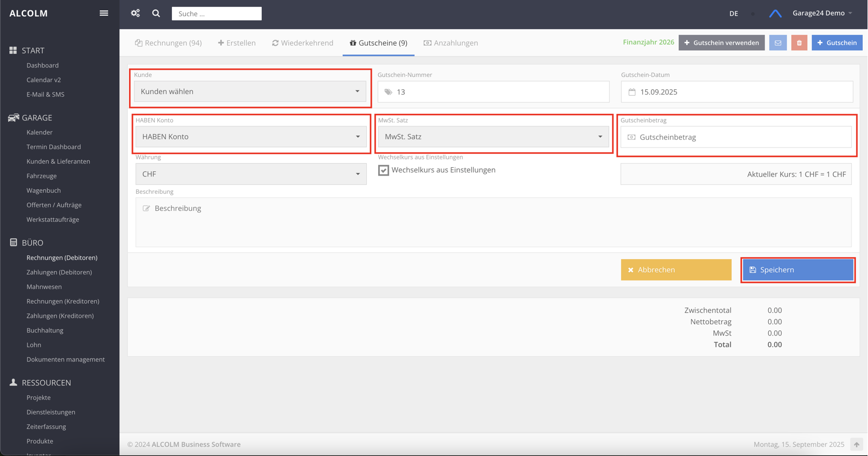This screenshot has height=456, width=868.
Task: Uncheck Wechselkurs aus Einstellungen checkbox
Action: pos(383,170)
